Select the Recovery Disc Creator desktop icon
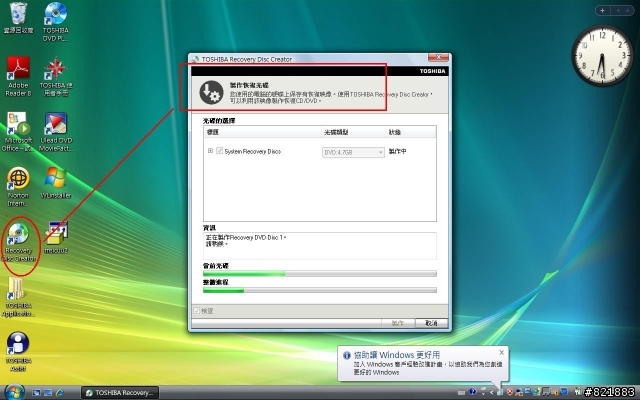 tap(18, 242)
